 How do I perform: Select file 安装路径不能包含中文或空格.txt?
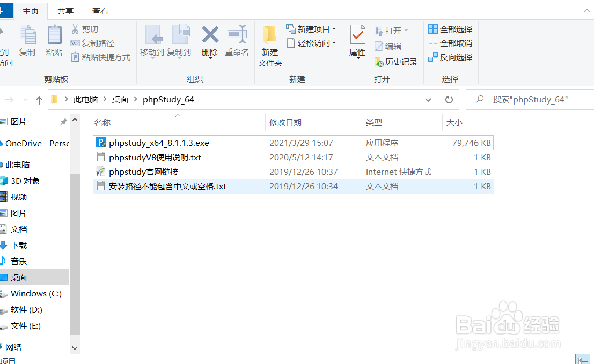click(293, 186)
